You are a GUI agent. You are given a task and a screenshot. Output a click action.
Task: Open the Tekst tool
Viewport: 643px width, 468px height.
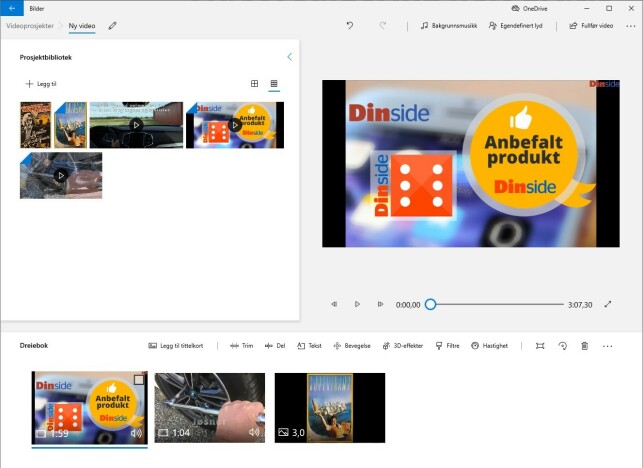click(x=309, y=346)
